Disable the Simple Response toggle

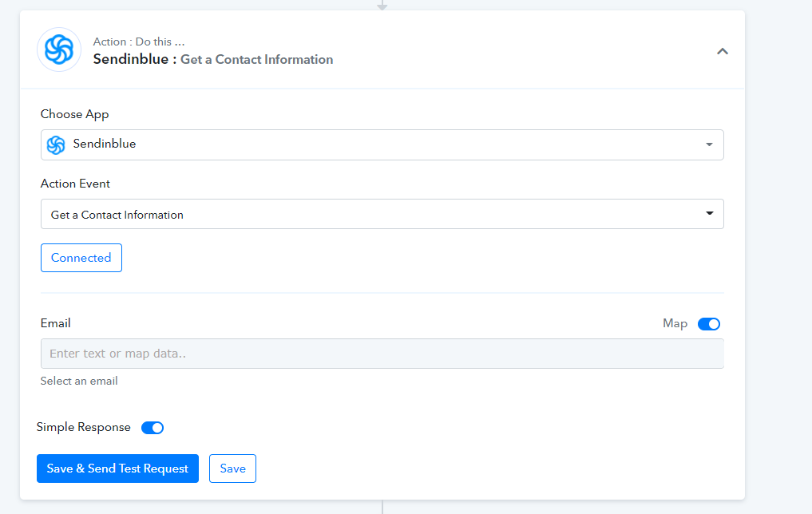click(152, 428)
